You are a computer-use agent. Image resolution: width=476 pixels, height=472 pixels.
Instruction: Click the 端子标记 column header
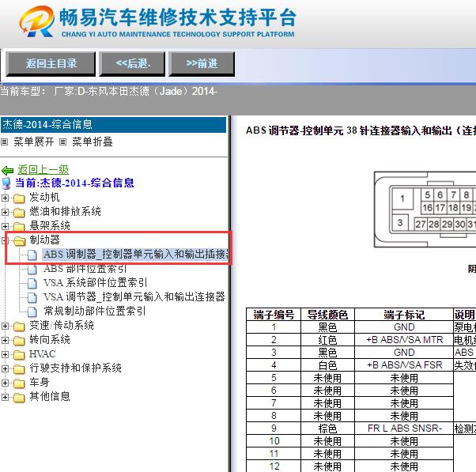point(404,315)
